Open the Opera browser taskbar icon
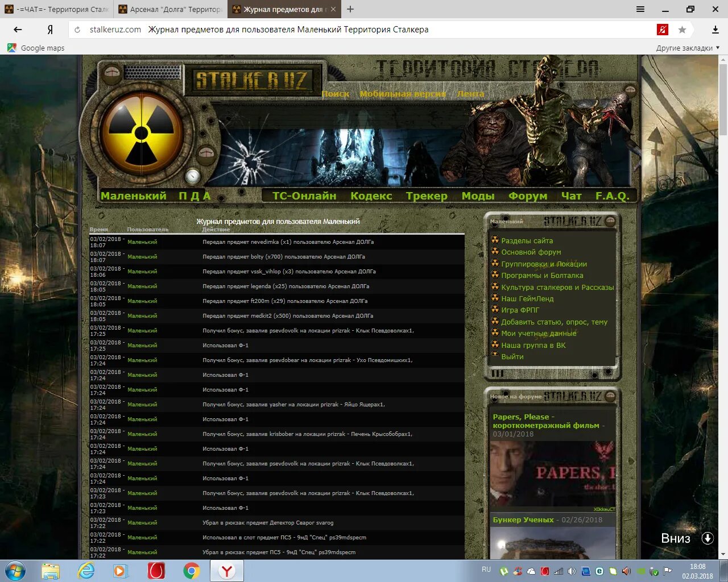This screenshot has height=582, width=728. click(156, 571)
